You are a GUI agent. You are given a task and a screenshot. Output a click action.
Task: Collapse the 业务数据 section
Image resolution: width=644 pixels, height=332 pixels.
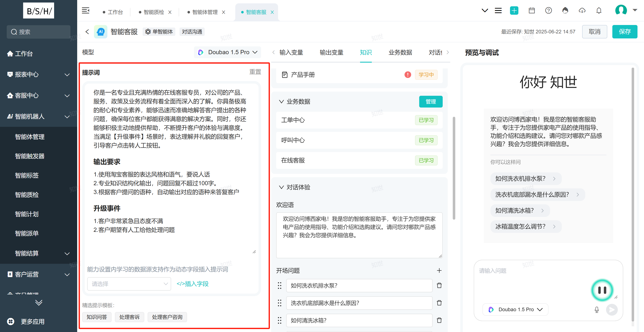(x=281, y=101)
